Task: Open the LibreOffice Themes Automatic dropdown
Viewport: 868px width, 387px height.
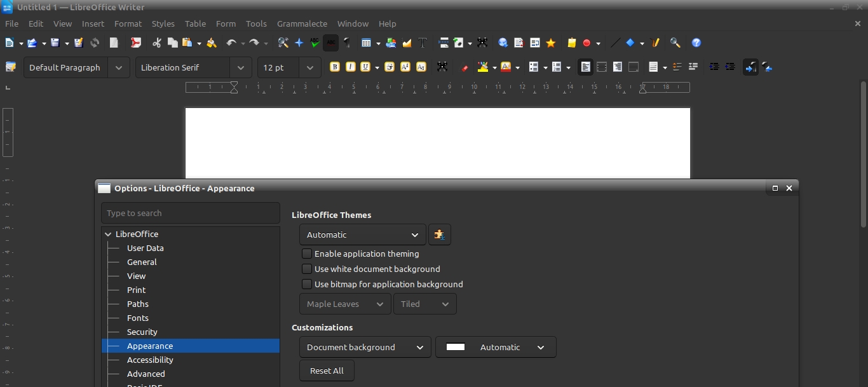Action: [x=363, y=234]
